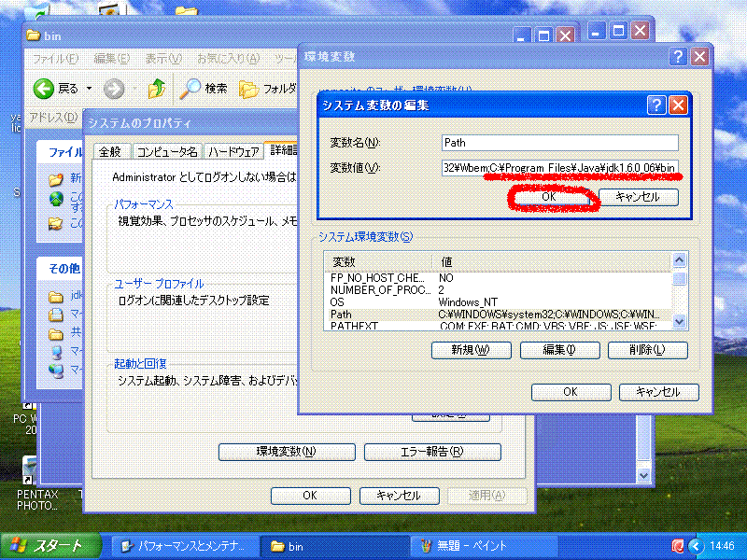The width and height of the screenshot is (747, 560).
Task: Select the OS Windows_NT row
Action: 498,302
